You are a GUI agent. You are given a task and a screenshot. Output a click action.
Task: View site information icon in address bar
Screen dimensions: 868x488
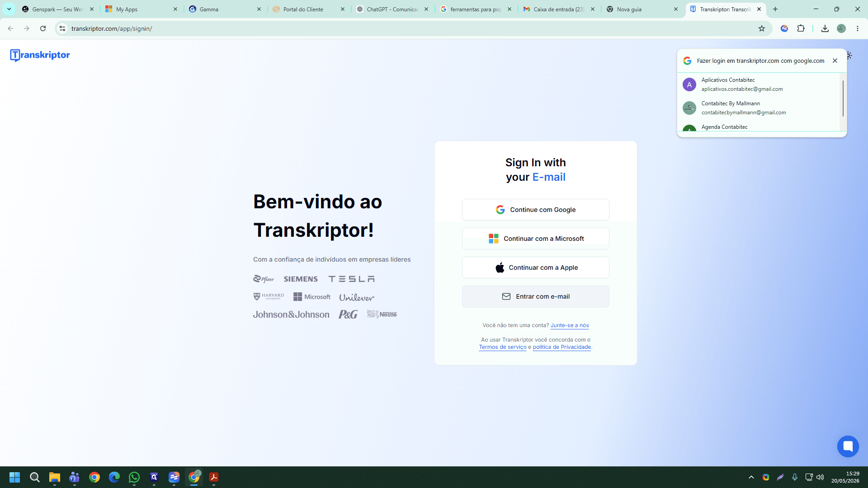pos(62,28)
